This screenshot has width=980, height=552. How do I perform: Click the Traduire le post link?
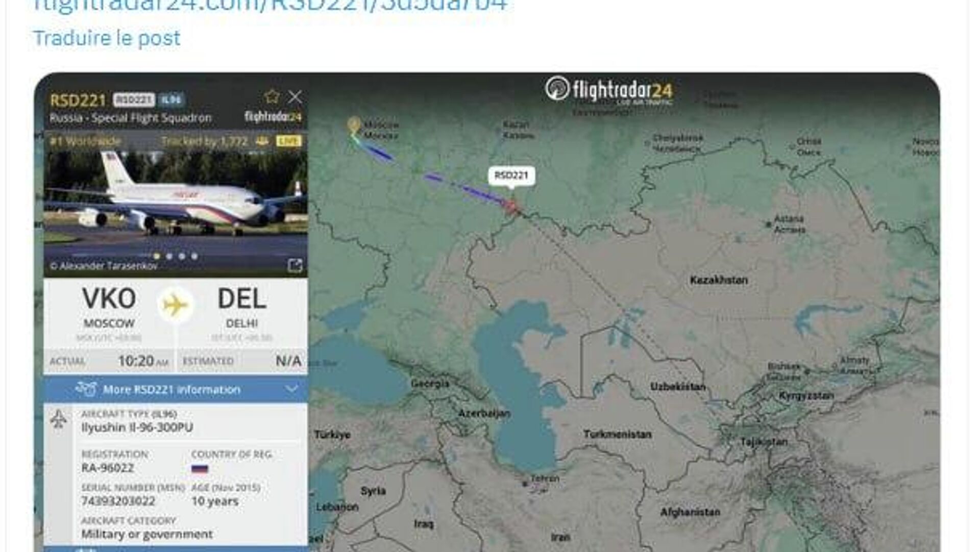click(106, 38)
